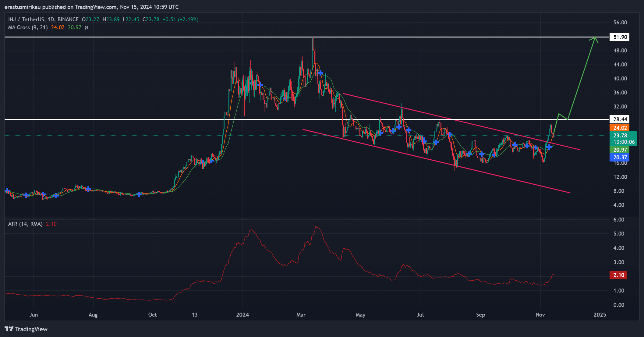Viewport: 644px width, 337px height.
Task: Click the 2025 label on time axis
Action: pos(600,315)
